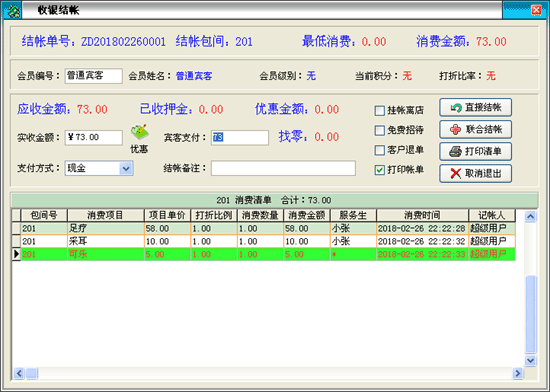This screenshot has width=550, height=392.
Task: Click the 取消退出 red X icon
Action: coord(455,173)
